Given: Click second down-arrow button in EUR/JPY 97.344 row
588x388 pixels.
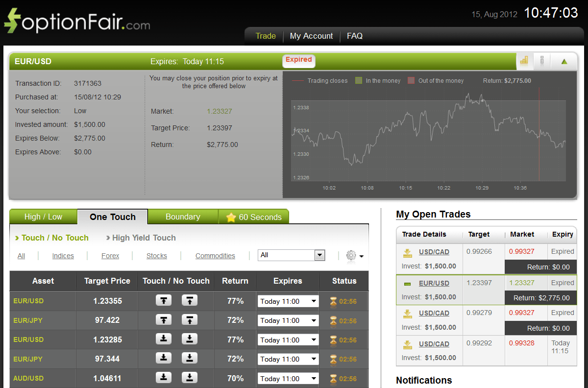Looking at the screenshot, I should (x=190, y=359).
